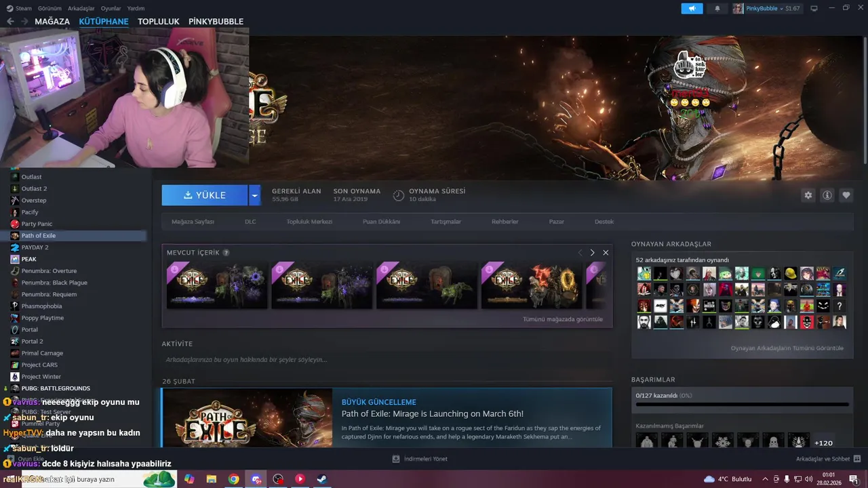Go forward using the right arrow navigation
Image resolution: width=868 pixels, height=488 pixels.
pos(26,22)
